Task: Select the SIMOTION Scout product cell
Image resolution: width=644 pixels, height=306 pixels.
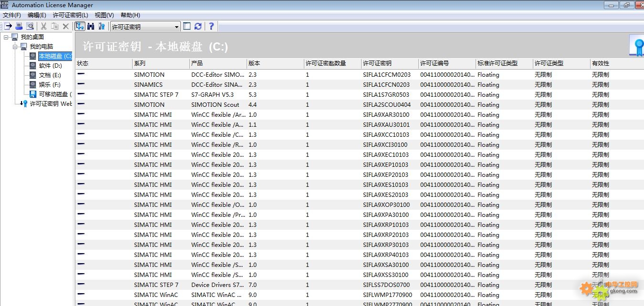Action: coord(215,105)
